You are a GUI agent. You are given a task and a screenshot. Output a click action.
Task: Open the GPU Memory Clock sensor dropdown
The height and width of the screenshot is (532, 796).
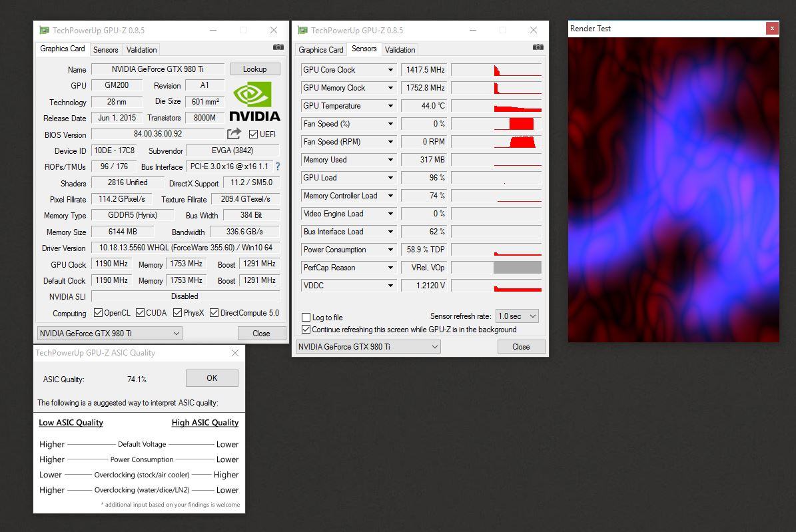click(x=390, y=88)
